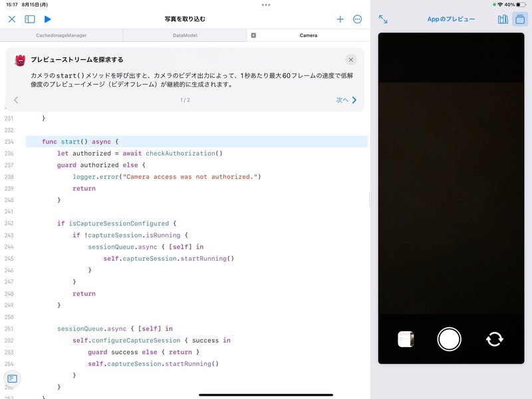Click the func start() async line

(x=197, y=142)
